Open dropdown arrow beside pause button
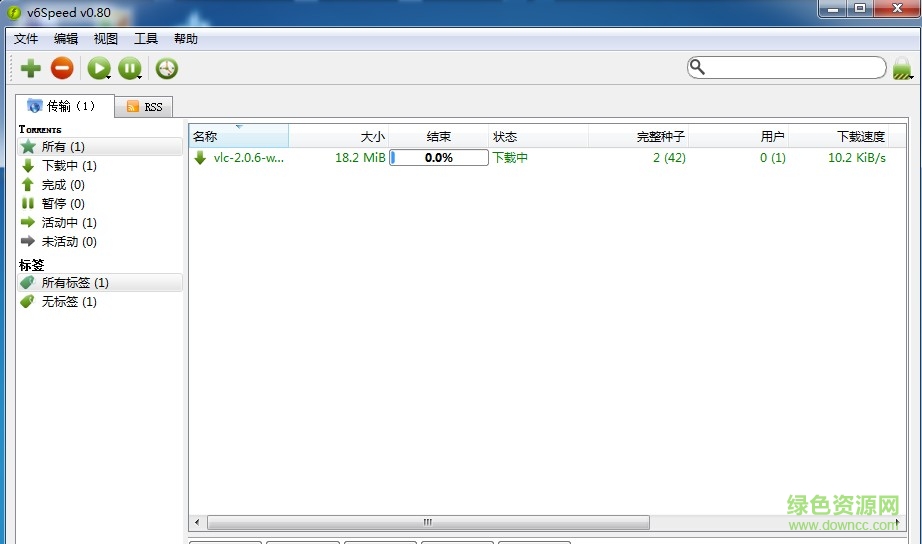Image resolution: width=922 pixels, height=544 pixels. click(x=139, y=77)
